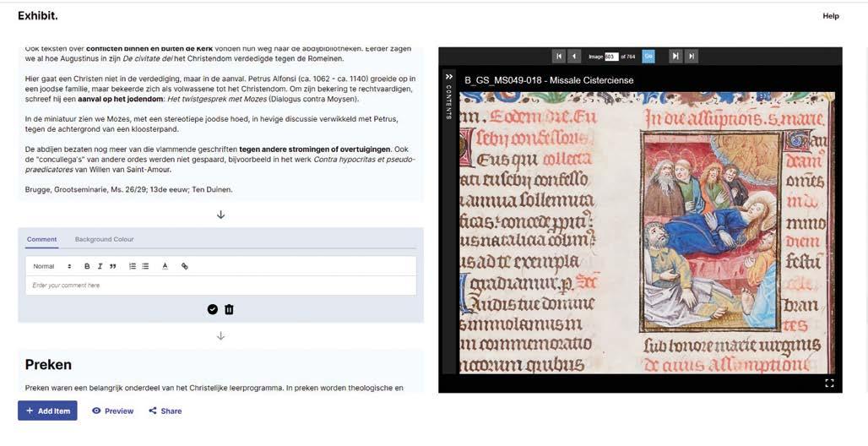The width and height of the screenshot is (868, 446).
Task: Click the down arrow below the comment block
Action: click(221, 335)
